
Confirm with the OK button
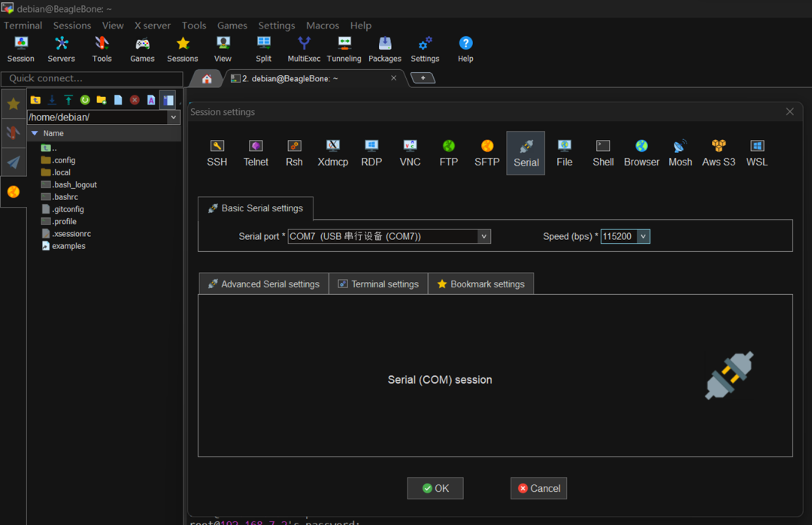435,488
